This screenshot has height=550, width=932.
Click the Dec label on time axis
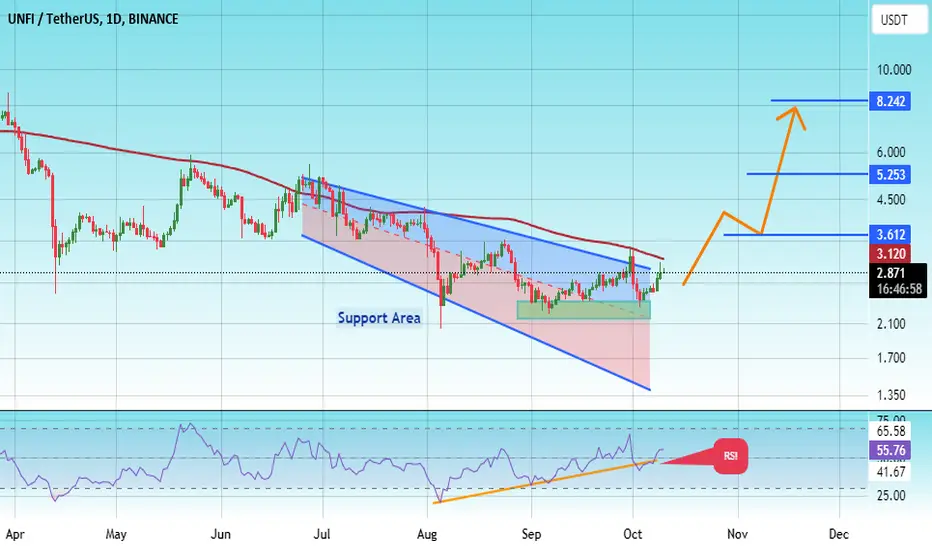[839, 535]
